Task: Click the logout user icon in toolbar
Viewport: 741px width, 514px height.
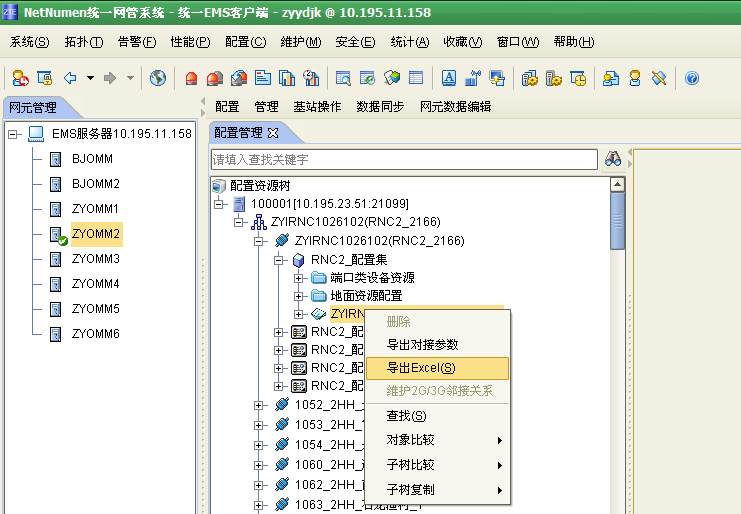Action: pos(20,78)
